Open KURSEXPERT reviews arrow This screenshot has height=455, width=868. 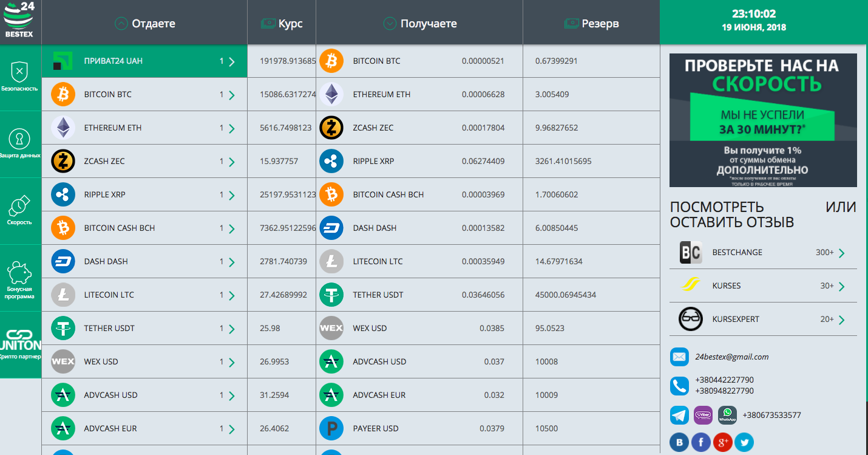[841, 320]
